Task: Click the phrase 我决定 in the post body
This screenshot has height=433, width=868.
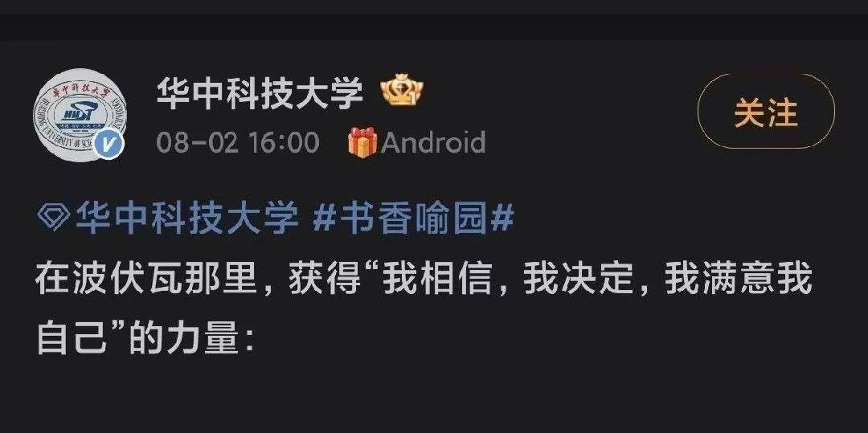Action: click(x=579, y=280)
